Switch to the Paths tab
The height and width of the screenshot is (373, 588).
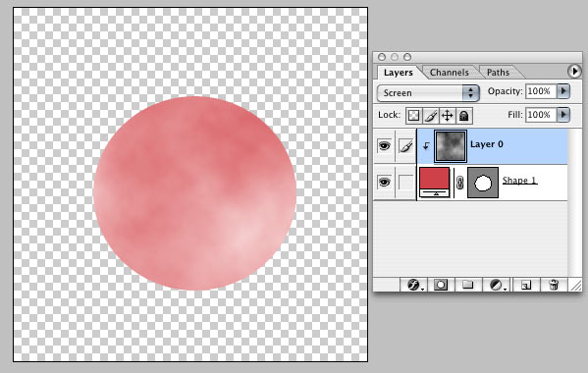pos(498,72)
